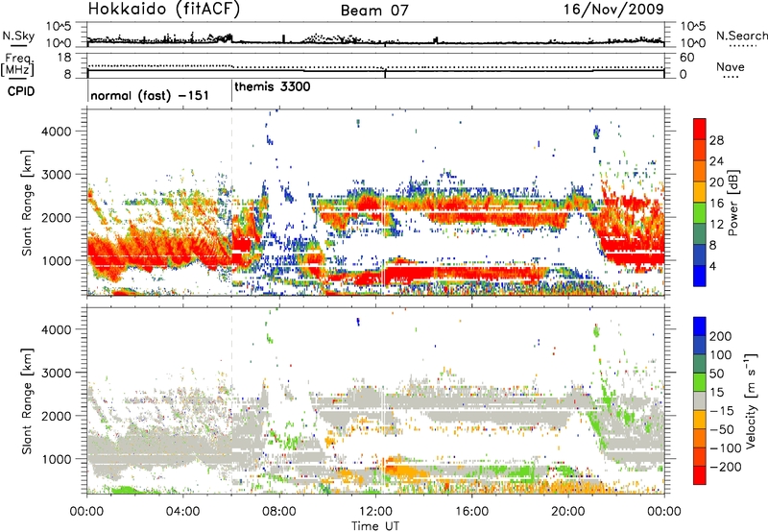Viewport: 768px width, 532px height.
Task: Click the '04:00' time axis label
Action: 183,512
